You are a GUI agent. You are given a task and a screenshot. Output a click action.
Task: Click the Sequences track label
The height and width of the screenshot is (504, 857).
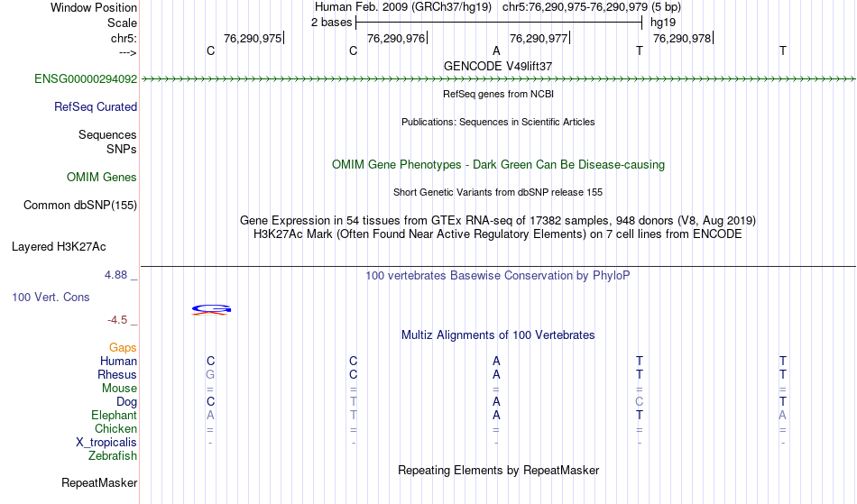click(x=107, y=135)
